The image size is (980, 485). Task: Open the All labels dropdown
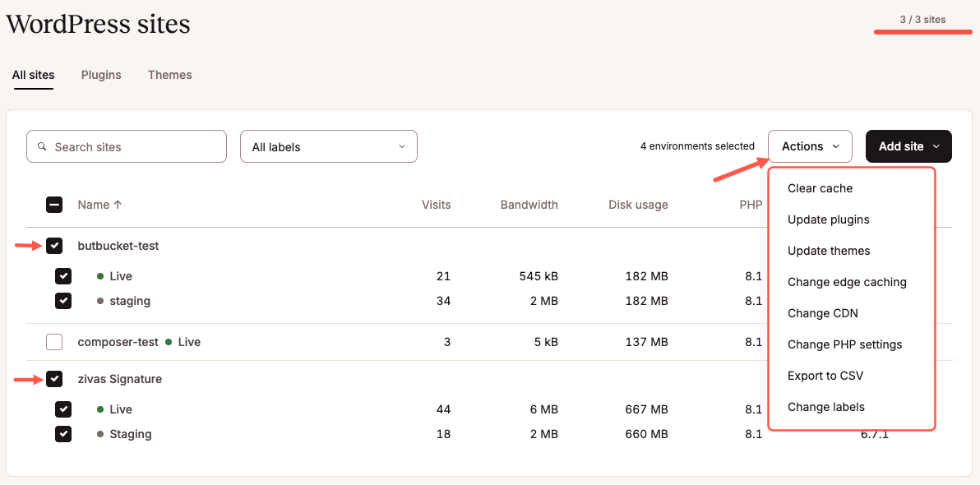pos(328,146)
